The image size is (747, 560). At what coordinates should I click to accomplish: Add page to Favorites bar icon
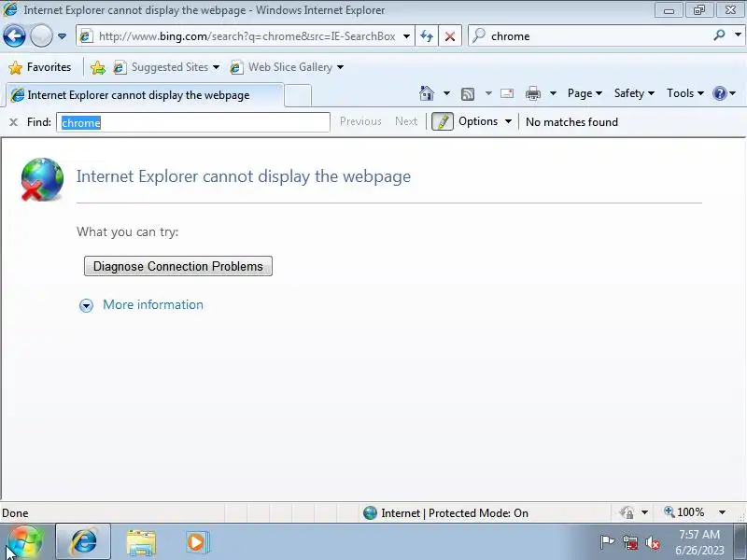click(98, 67)
